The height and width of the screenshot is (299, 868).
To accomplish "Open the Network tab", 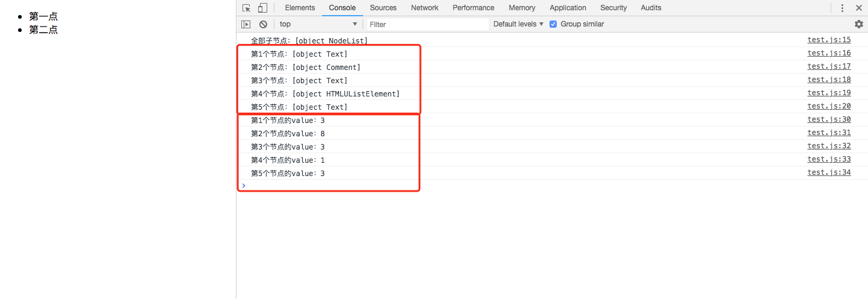I will point(425,8).
